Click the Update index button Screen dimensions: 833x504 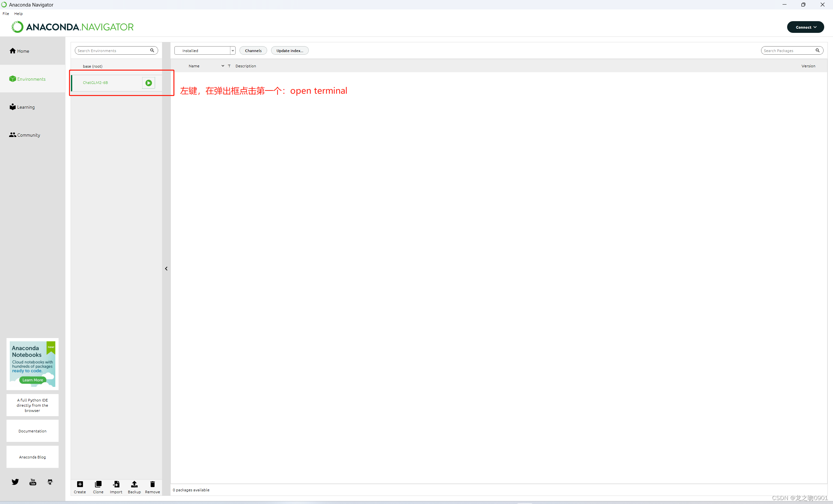click(290, 50)
